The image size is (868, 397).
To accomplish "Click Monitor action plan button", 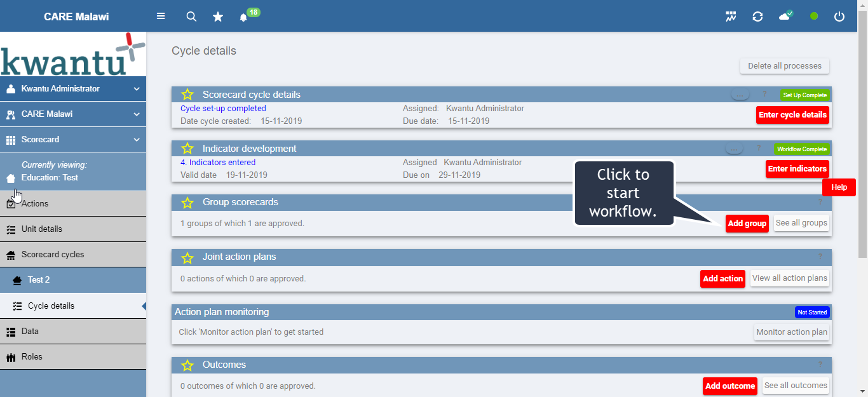I will 792,332.
